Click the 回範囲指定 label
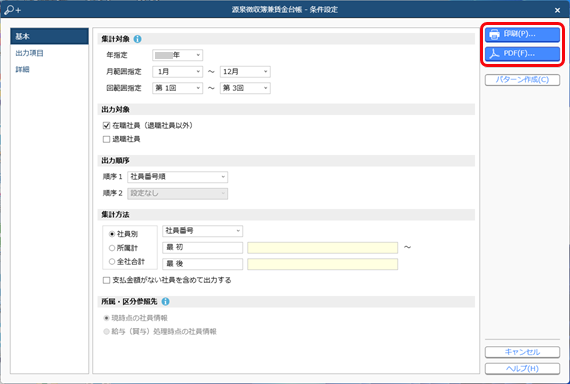 click(124, 88)
